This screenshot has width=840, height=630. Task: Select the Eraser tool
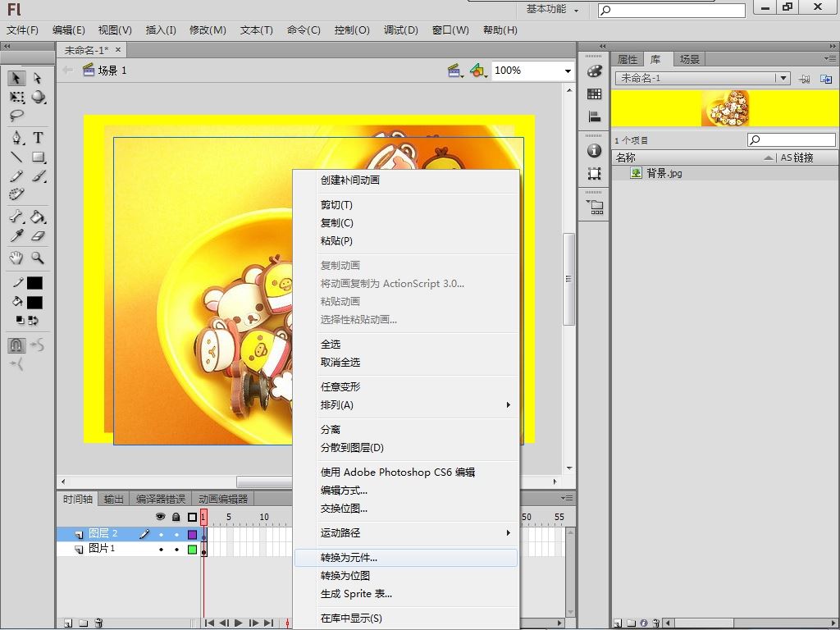click(38, 236)
